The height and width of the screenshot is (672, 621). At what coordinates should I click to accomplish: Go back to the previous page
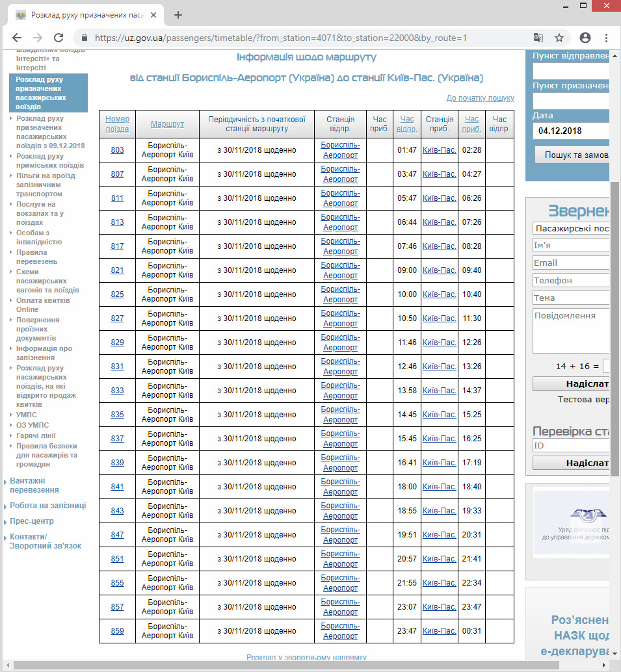pyautogui.click(x=17, y=38)
